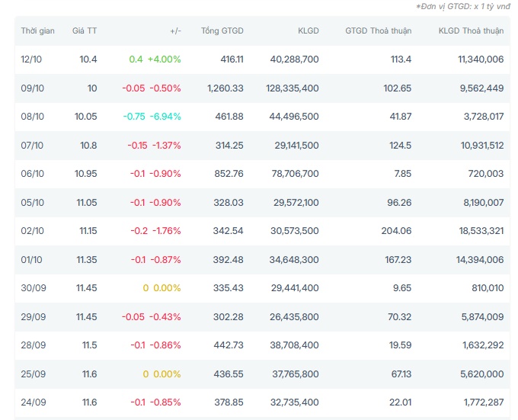The height and width of the screenshot is (420, 518).
Task: Click negotiated volume 14,394,006
Action: (x=480, y=260)
